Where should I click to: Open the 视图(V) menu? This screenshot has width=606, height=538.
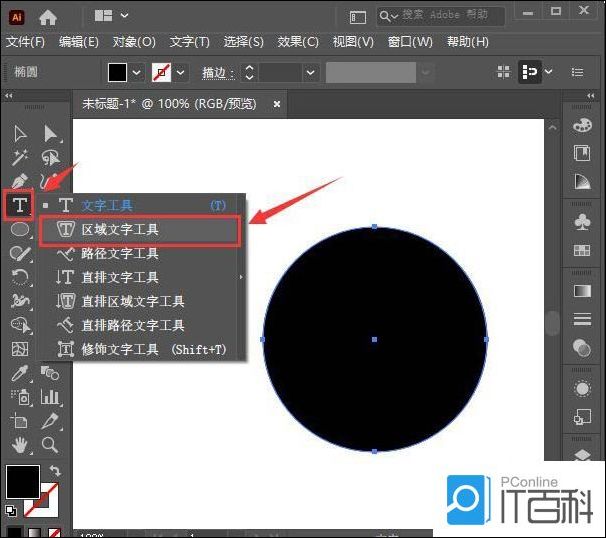click(353, 41)
